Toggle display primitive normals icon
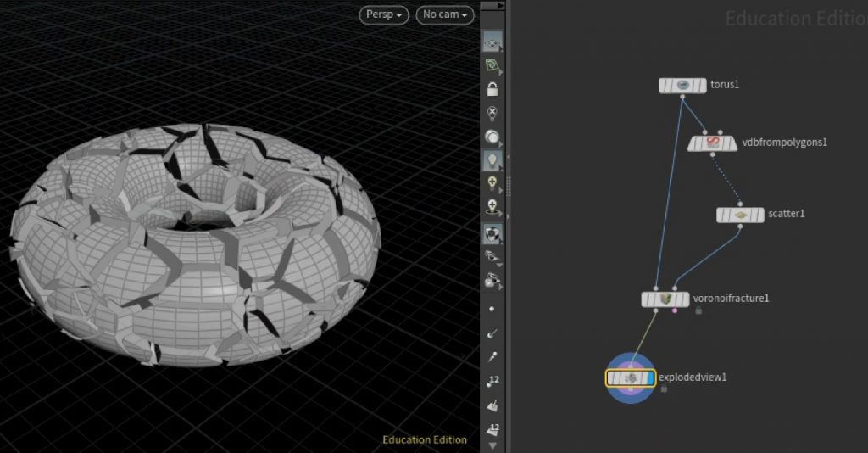Screen dimensions: 868x453 pyautogui.click(x=492, y=406)
